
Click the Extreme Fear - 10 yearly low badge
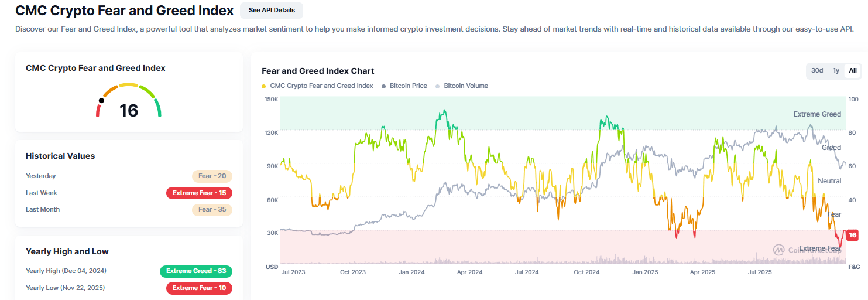pyautogui.click(x=199, y=288)
